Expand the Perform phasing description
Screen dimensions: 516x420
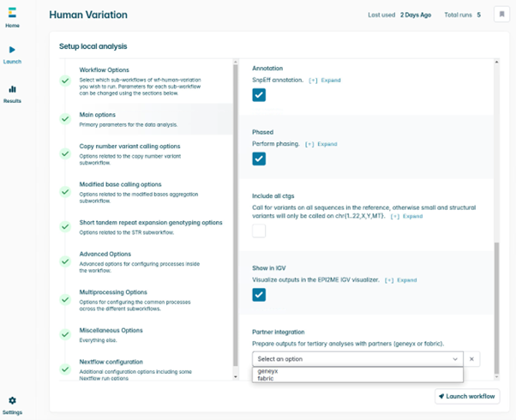coord(321,144)
